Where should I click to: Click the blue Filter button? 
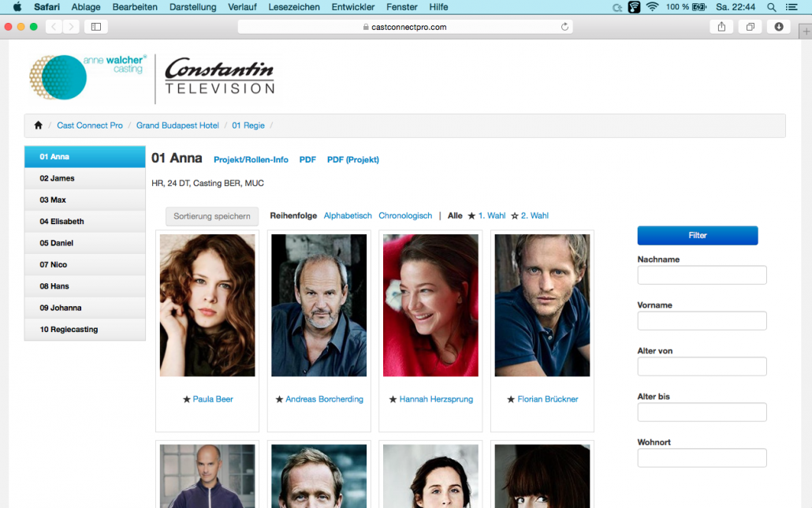pos(698,235)
